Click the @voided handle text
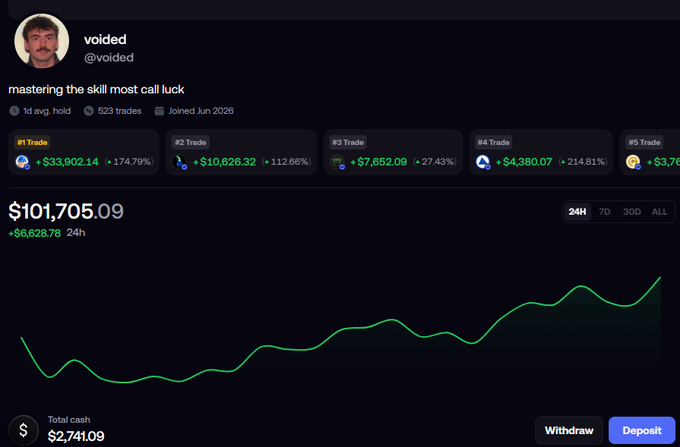 pos(109,58)
